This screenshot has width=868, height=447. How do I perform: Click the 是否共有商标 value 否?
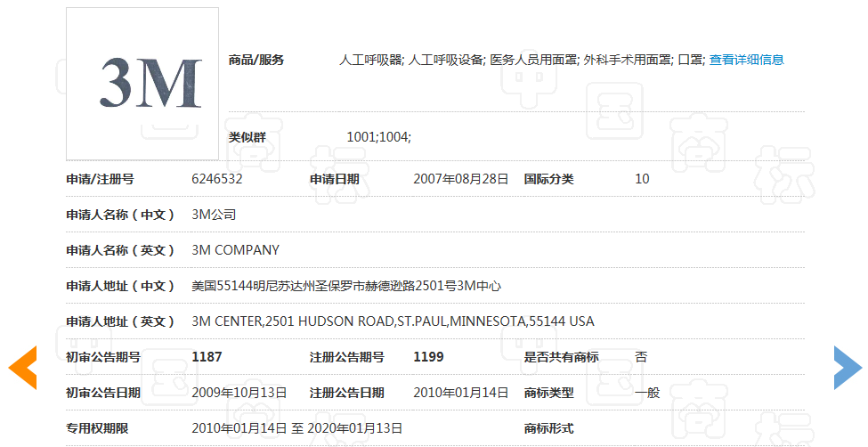(641, 357)
